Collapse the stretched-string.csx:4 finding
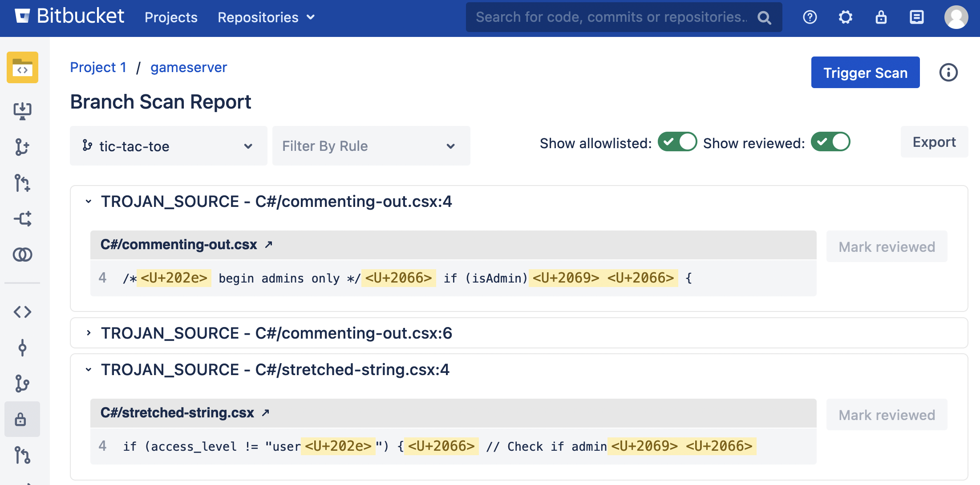Screen dimensions: 980x485 coord(89,369)
